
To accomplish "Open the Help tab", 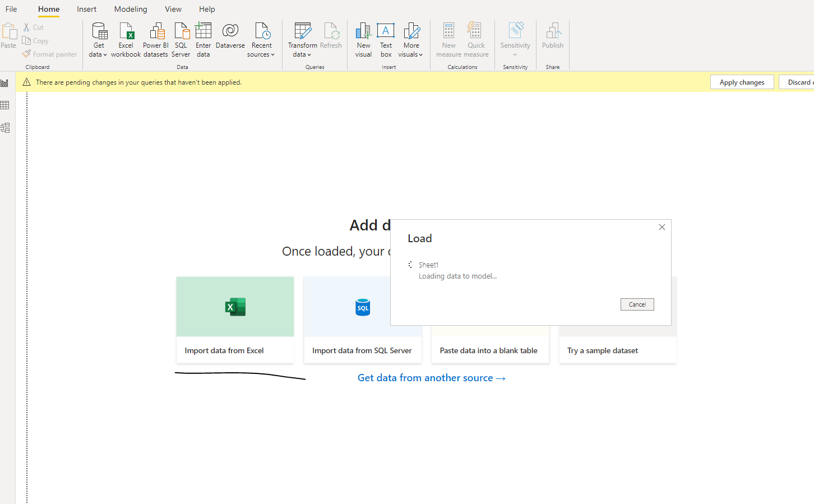I will [x=207, y=9].
